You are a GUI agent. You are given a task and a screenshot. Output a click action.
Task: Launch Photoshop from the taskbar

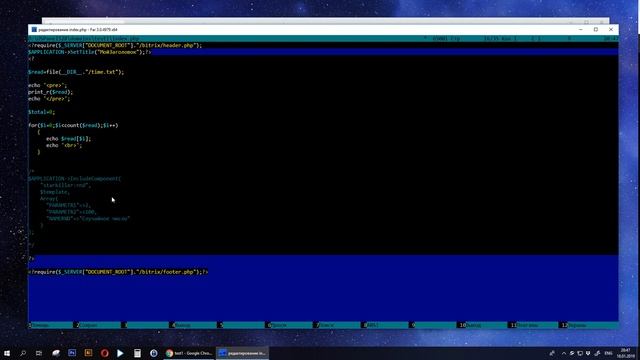(72, 353)
